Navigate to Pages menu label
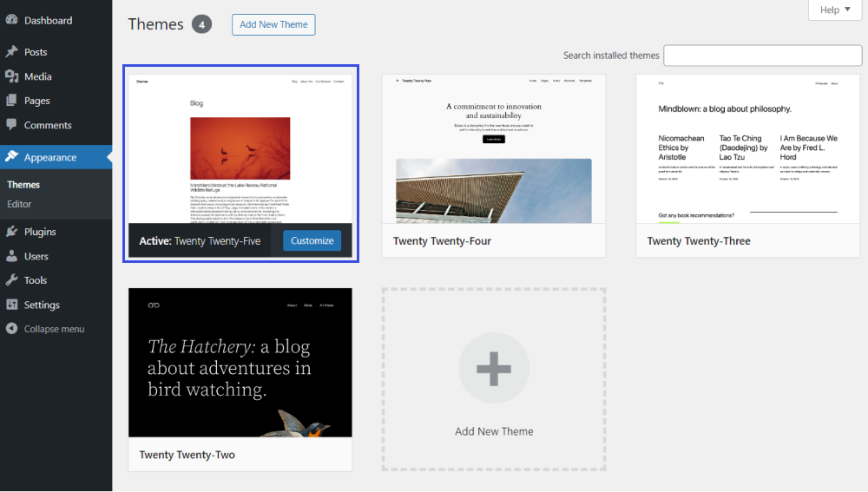Screen dimensions: 868x492 point(37,101)
